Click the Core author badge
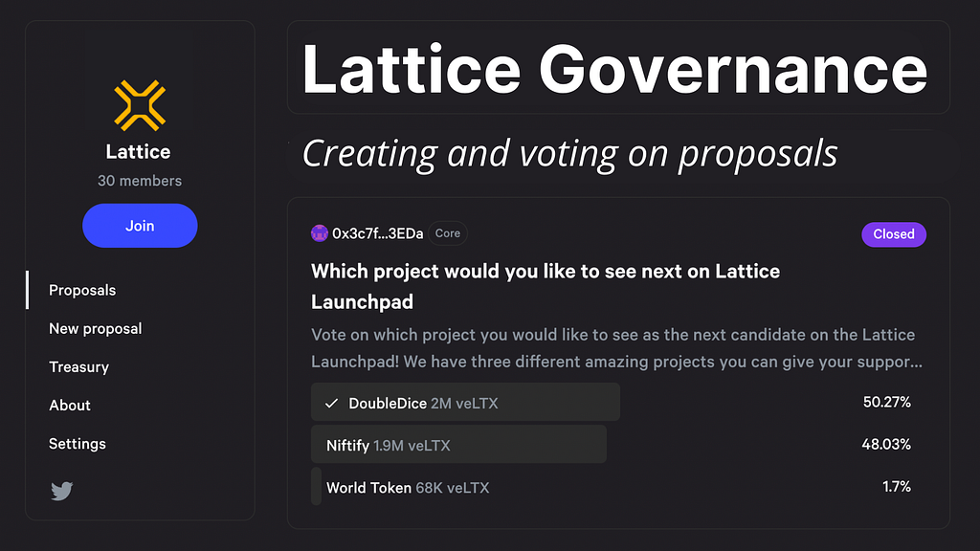 pos(448,233)
